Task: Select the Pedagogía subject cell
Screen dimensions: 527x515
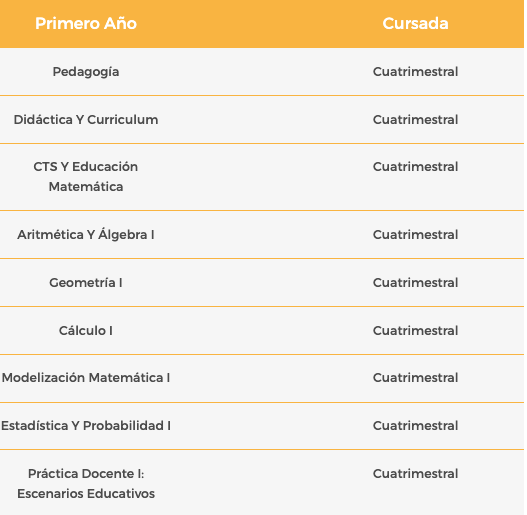Action: [x=86, y=72]
